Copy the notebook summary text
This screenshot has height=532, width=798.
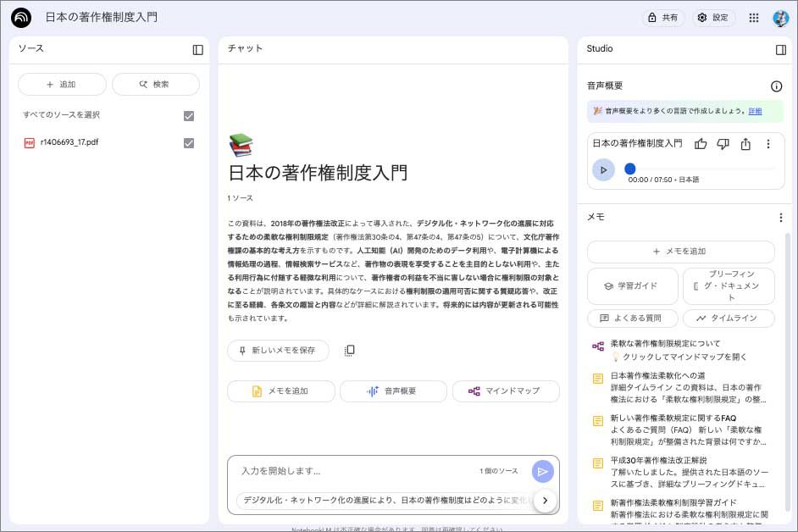[x=349, y=351]
